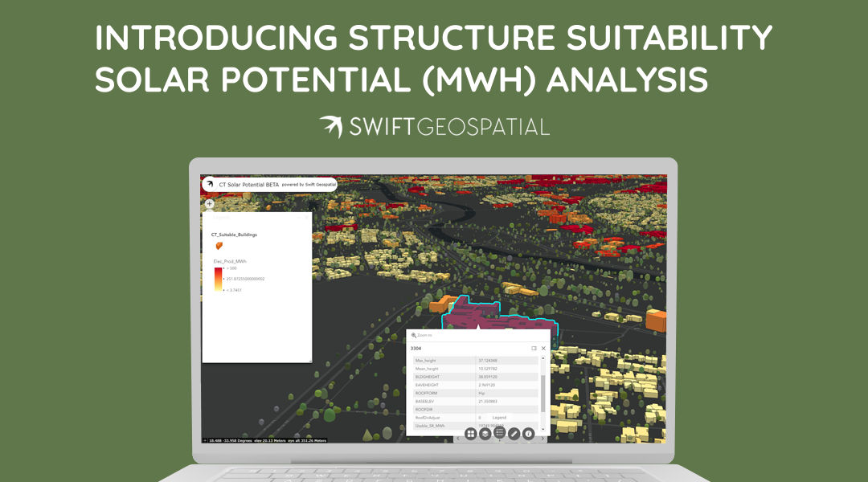This screenshot has height=482, width=868.
Task: Select the ROOFFORM attribute row
Action: pyautogui.click(x=476, y=394)
